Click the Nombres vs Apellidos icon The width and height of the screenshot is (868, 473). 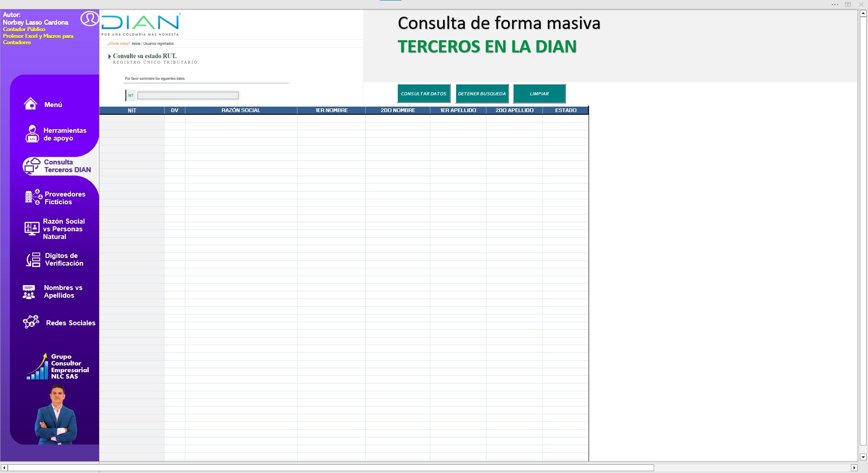click(x=29, y=292)
